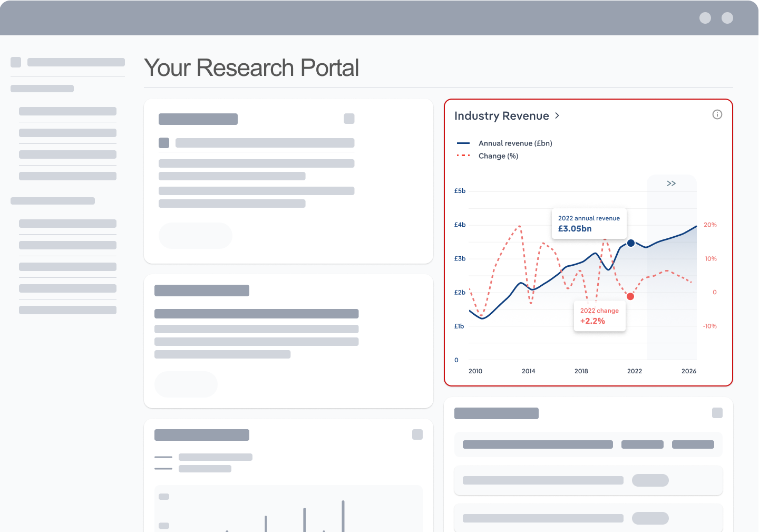This screenshot has height=532, width=759.
Task: Select the last item in the sidebar menu
Action: pos(67,310)
